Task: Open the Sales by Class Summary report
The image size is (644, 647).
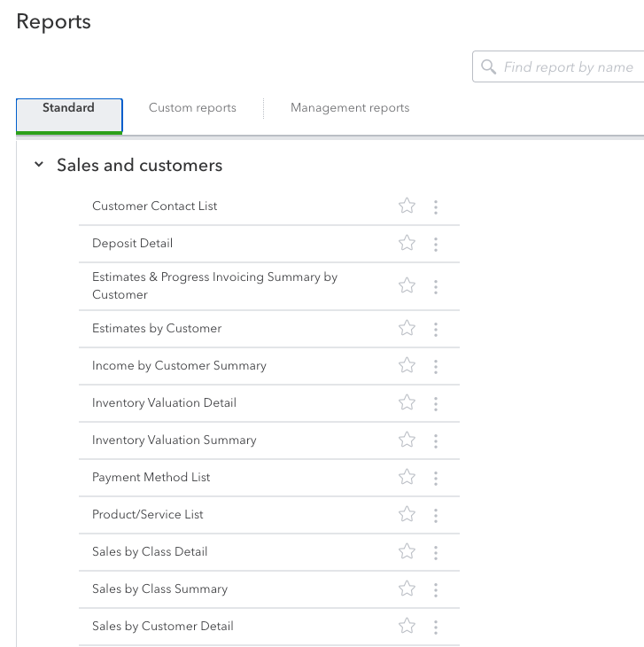Action: [160, 589]
